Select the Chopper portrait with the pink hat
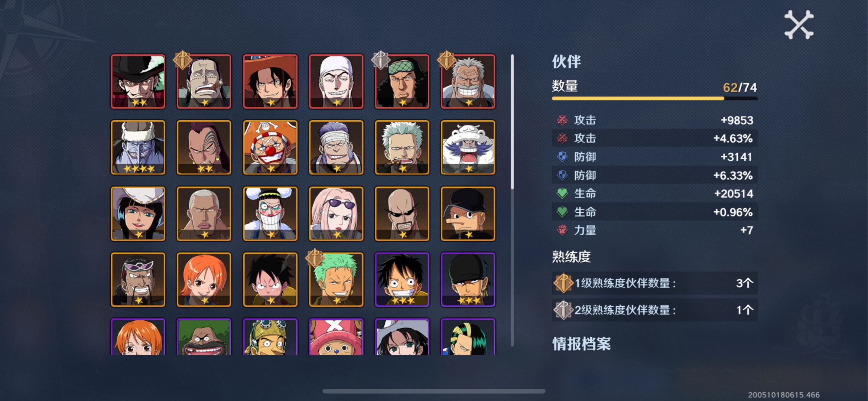 click(336, 337)
